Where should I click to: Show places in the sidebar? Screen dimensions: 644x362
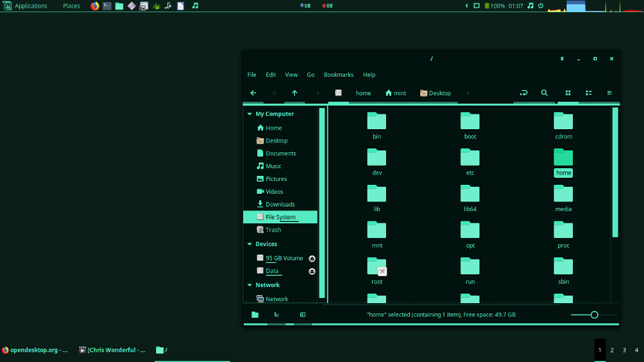click(255, 315)
